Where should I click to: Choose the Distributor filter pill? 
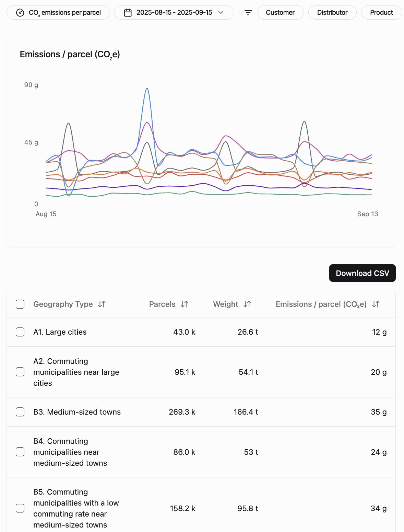click(x=332, y=13)
